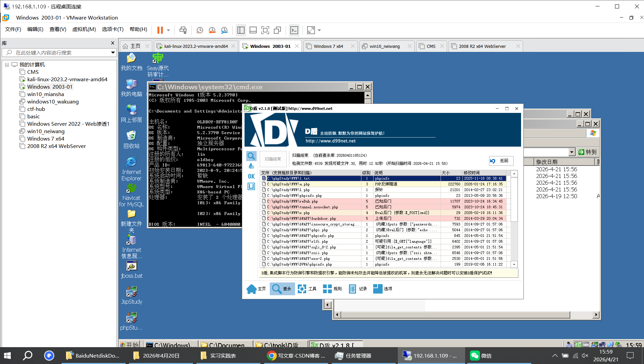The width and height of the screenshot is (644, 364).
Task: Select ctf-hub in the library tree
Action: (36, 109)
